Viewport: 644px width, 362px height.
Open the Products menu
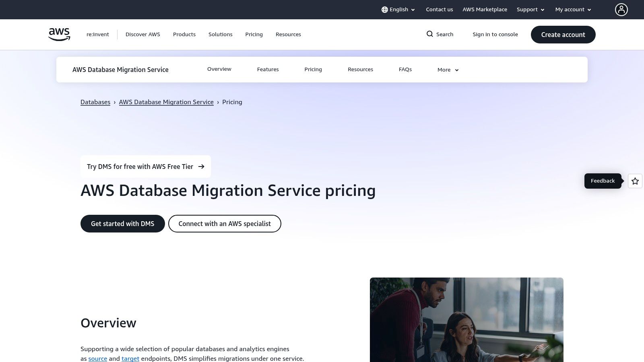tap(184, 34)
